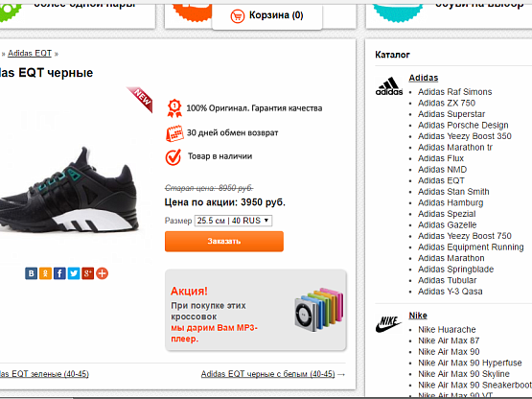The image size is (532, 399).
Task: Share via the VK social icon
Action: point(31,273)
